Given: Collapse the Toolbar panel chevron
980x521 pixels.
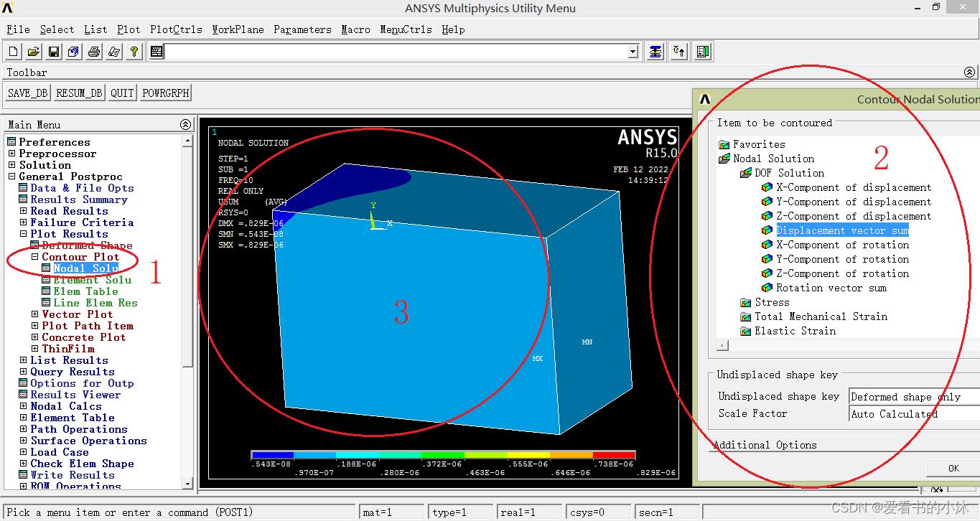Looking at the screenshot, I should 970,72.
